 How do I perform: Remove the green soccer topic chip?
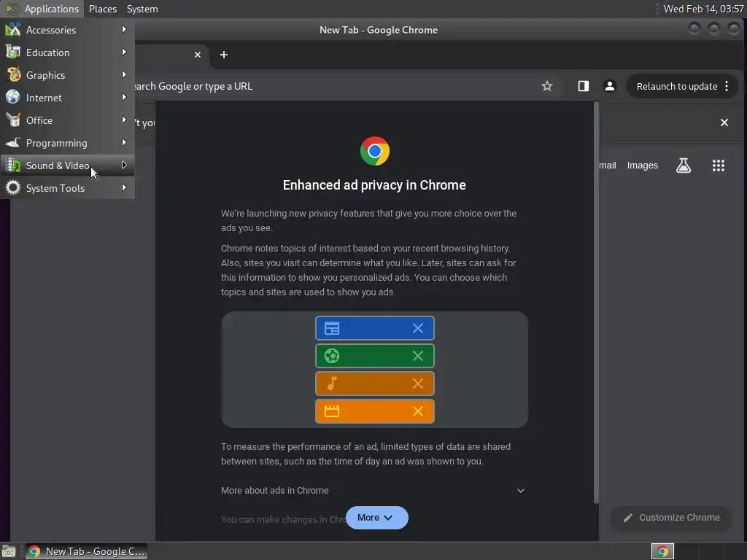pyautogui.click(x=418, y=356)
